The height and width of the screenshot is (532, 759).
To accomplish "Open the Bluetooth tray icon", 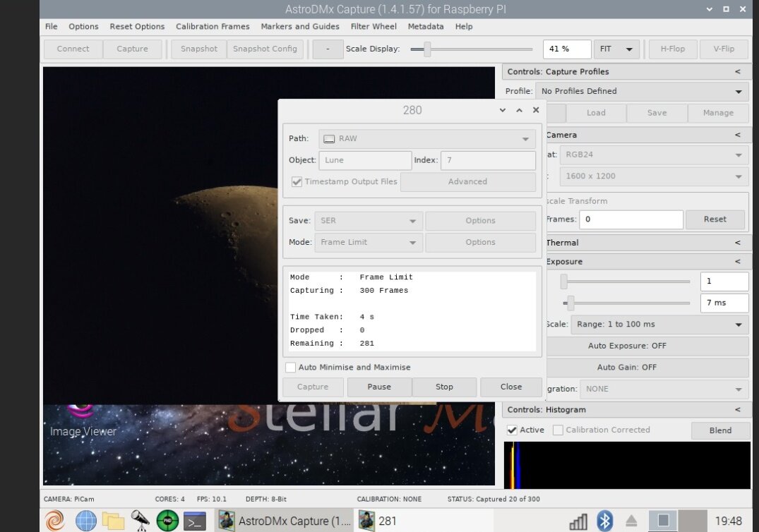I will [x=604, y=521].
